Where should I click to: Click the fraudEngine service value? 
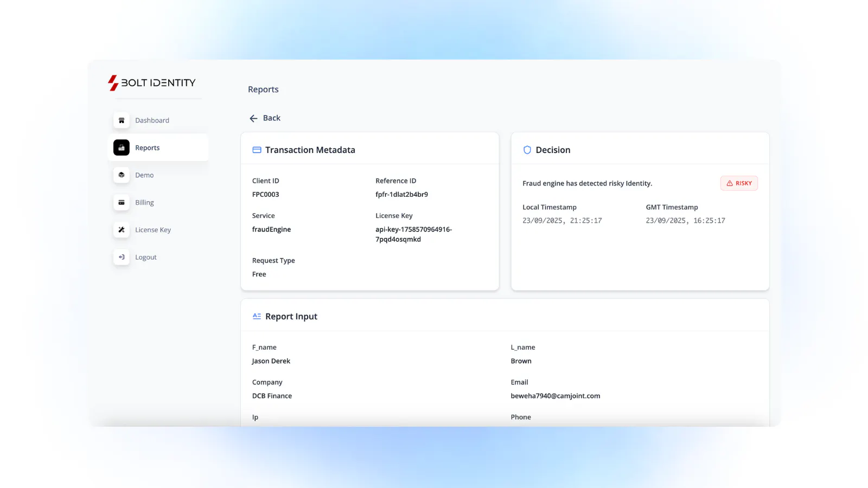point(271,229)
